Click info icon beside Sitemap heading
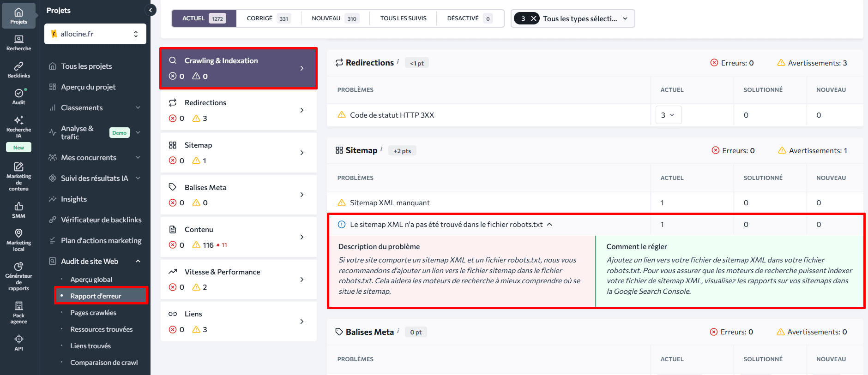Screen dimensions: 868x375 pyautogui.click(x=381, y=149)
